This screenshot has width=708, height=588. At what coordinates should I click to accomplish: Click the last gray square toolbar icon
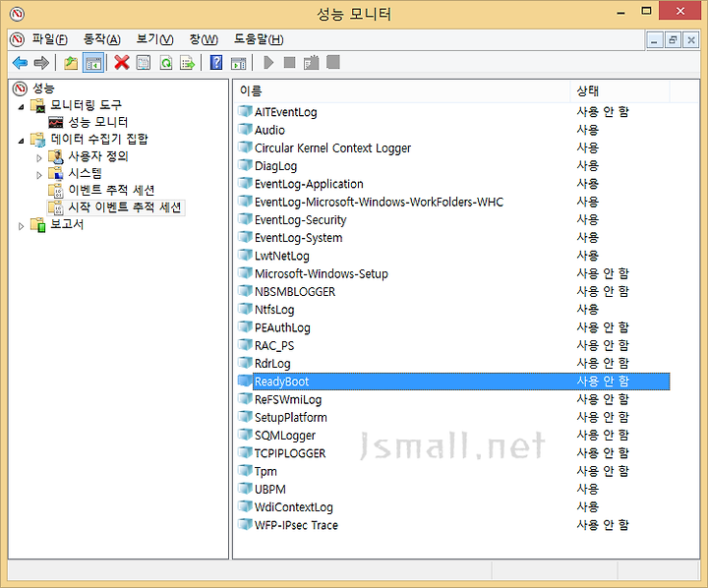(x=333, y=62)
